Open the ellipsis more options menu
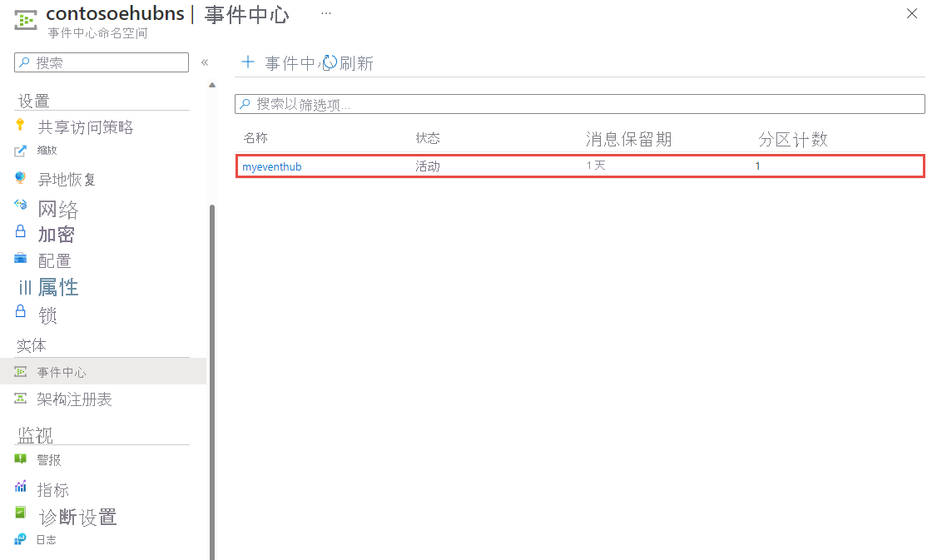The height and width of the screenshot is (560, 942). pyautogui.click(x=325, y=12)
